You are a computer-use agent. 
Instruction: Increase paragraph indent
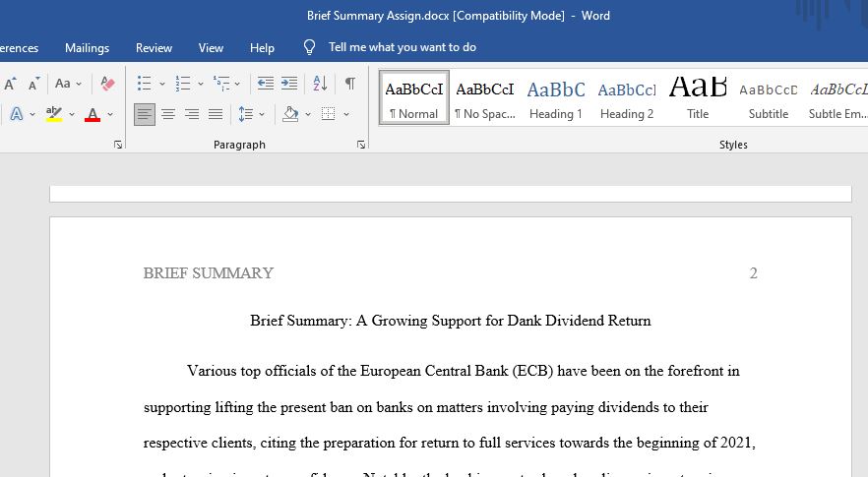pos(289,84)
